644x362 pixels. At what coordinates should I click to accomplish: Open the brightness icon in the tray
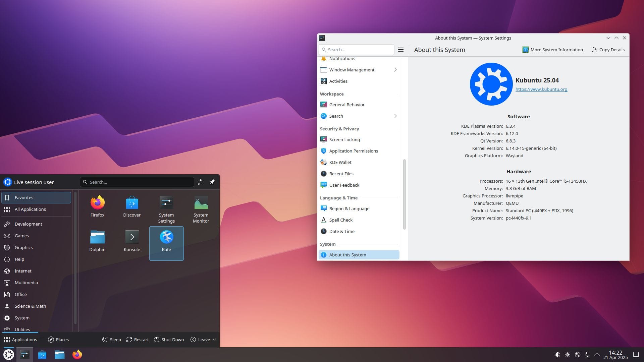(x=568, y=354)
